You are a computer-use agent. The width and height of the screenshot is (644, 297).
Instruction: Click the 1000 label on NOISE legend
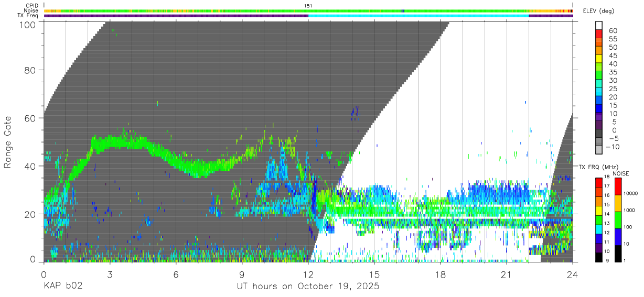click(629, 210)
